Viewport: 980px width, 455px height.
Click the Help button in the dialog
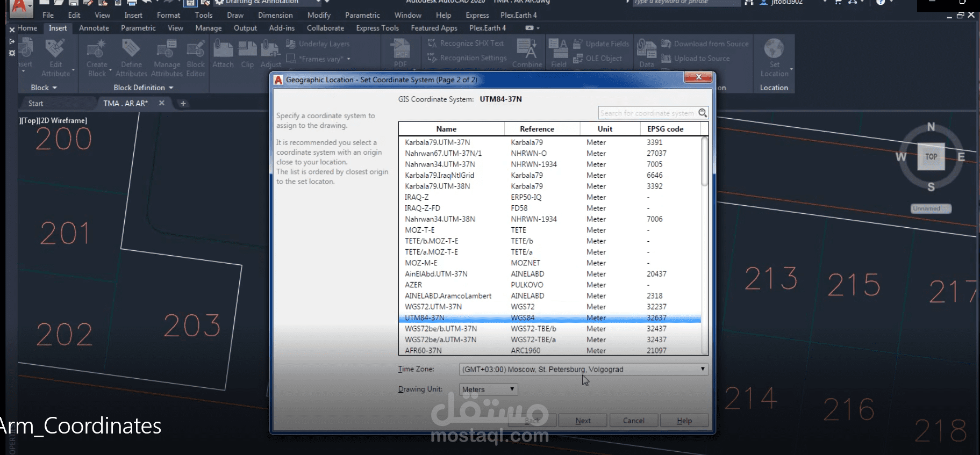tap(684, 421)
